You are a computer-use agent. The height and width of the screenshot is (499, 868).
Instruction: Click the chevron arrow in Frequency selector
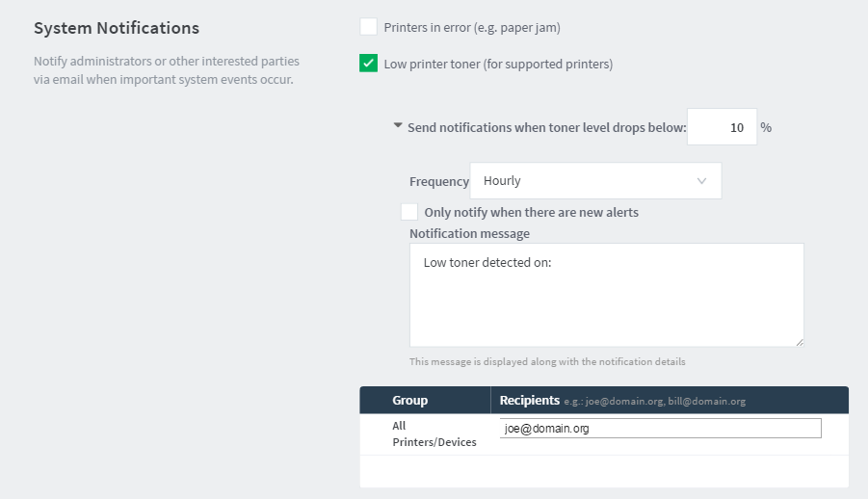point(701,181)
